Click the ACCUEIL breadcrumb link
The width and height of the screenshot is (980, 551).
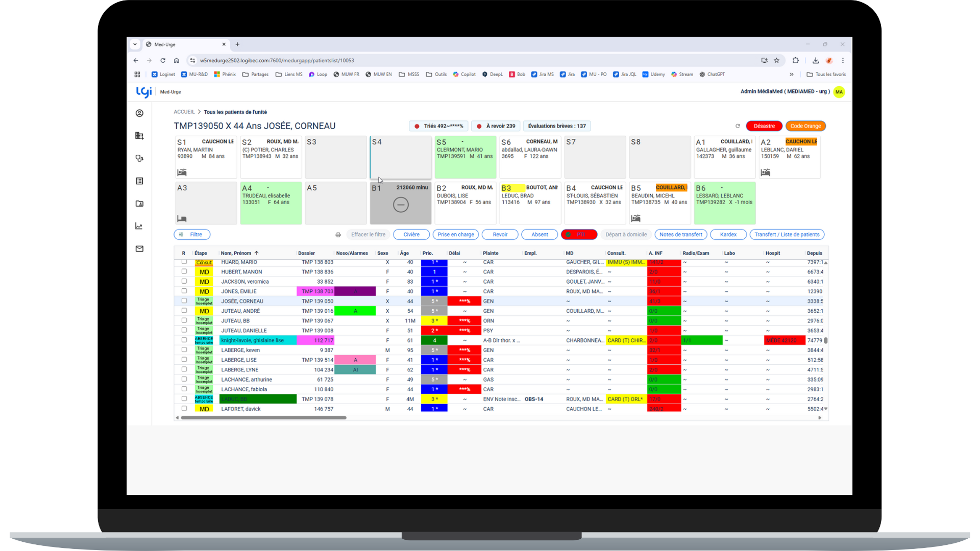coord(184,112)
